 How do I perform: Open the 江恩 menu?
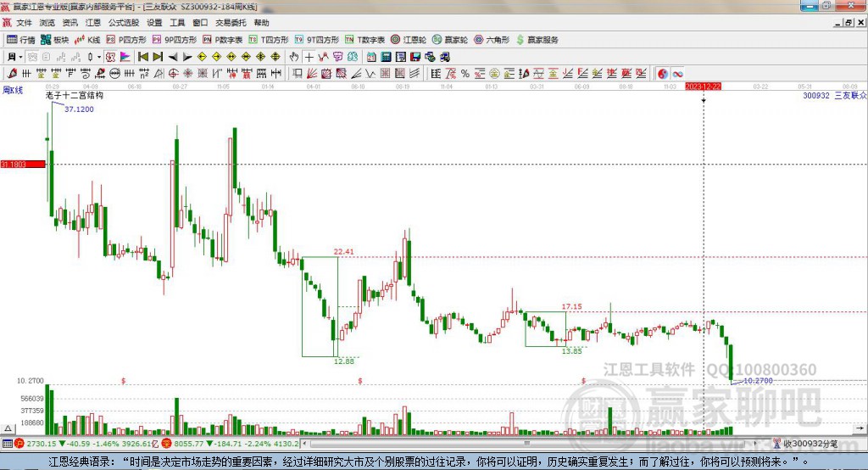pyautogui.click(x=93, y=23)
